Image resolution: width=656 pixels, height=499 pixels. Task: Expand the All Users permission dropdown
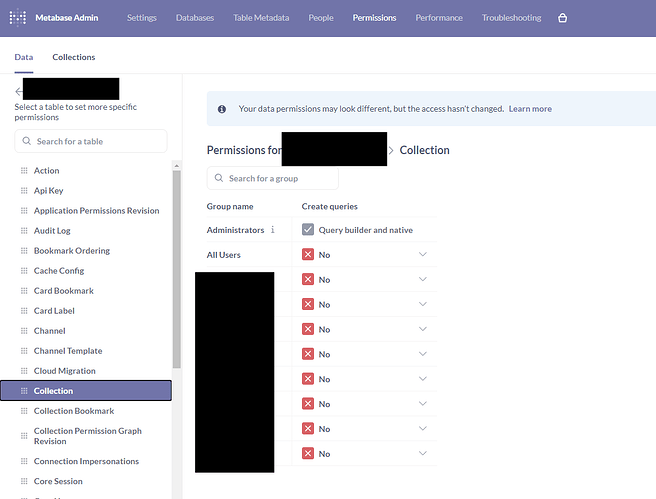pos(423,254)
